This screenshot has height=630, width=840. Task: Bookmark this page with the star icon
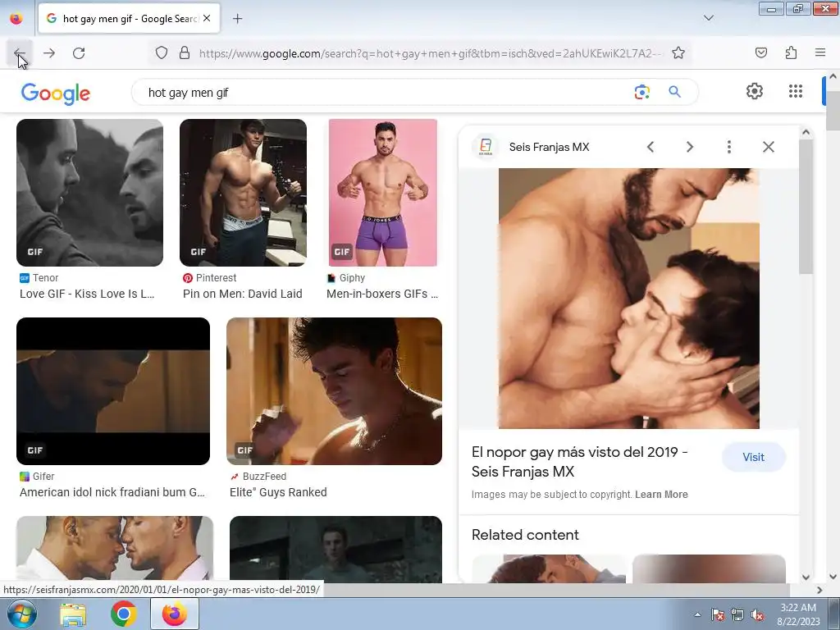[678, 52]
